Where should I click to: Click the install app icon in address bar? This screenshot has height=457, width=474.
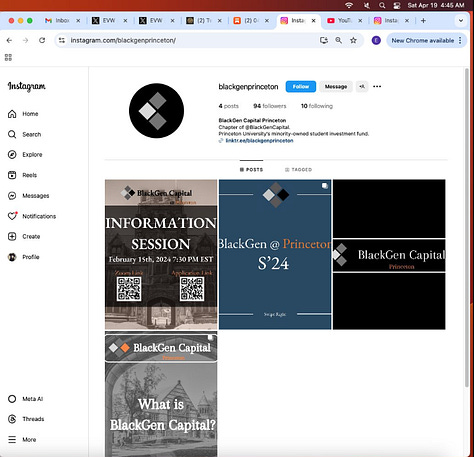pyautogui.click(x=324, y=40)
